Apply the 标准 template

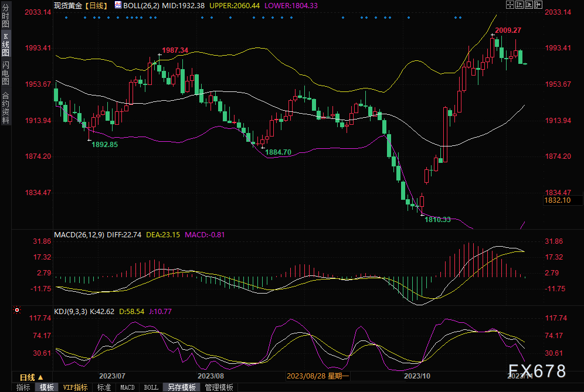coord(104,387)
